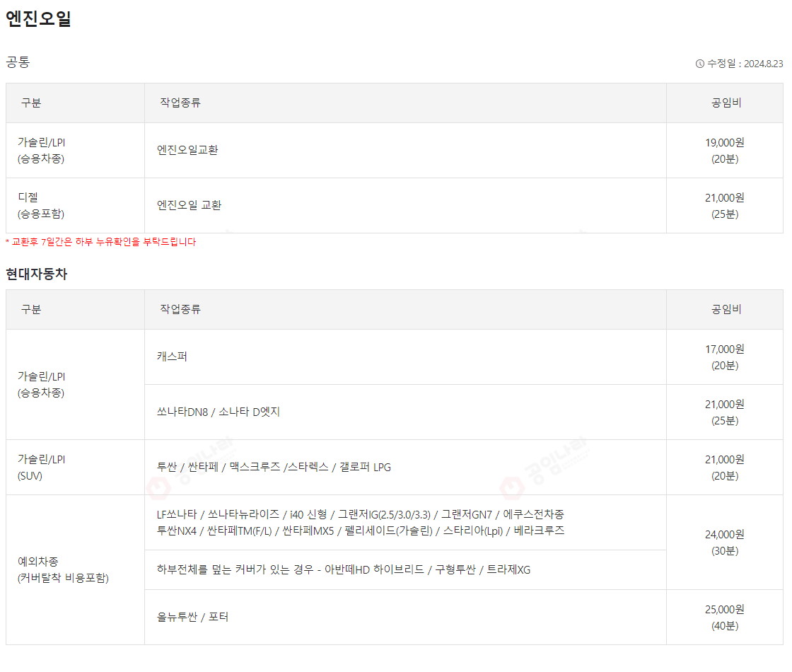Click the red 교환후 7일간 notice text
The height and width of the screenshot is (672, 792).
100,242
